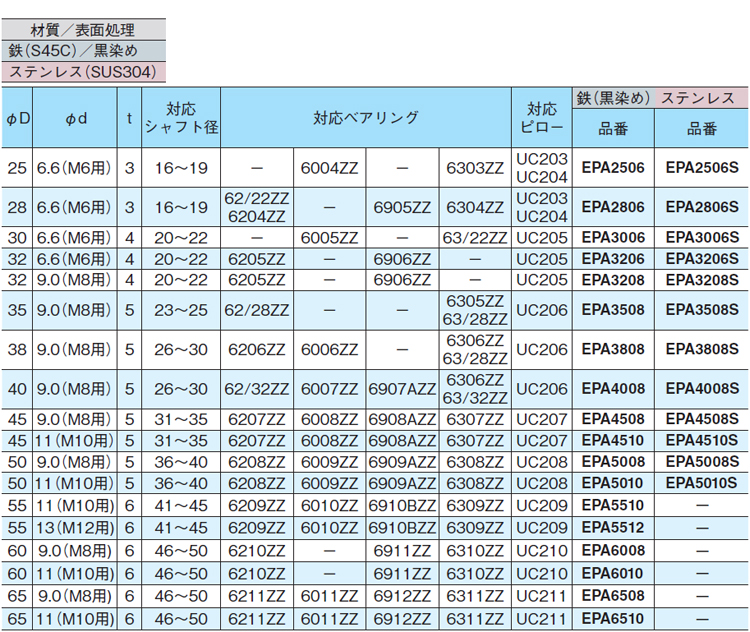Click stainless part number EPA5010S
Screen dimensions: 750x632
pyautogui.click(x=701, y=482)
